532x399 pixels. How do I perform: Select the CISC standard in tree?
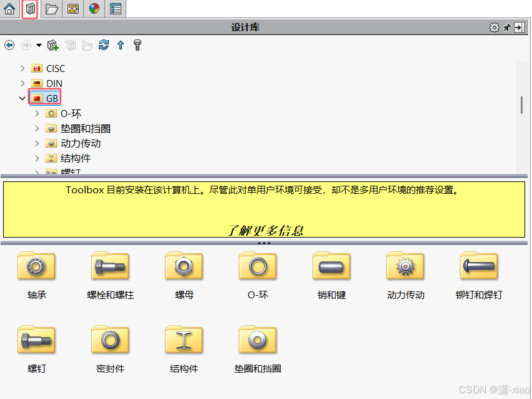click(48, 69)
